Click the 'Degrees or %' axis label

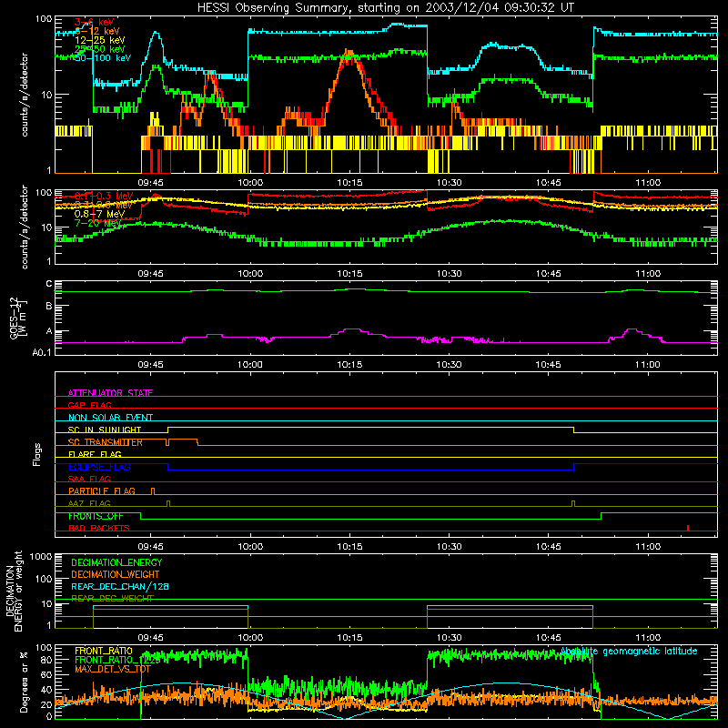pyautogui.click(x=24, y=682)
